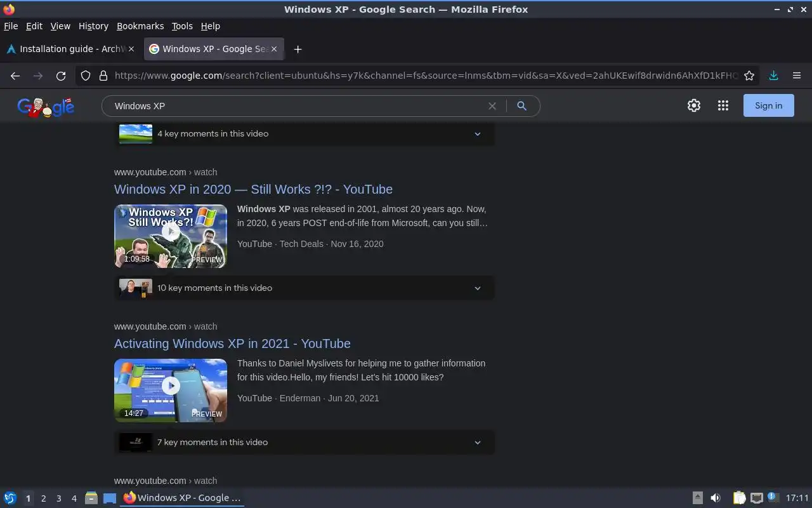Switch to workspace 4
Screen dimensions: 812x508
pos(74,498)
